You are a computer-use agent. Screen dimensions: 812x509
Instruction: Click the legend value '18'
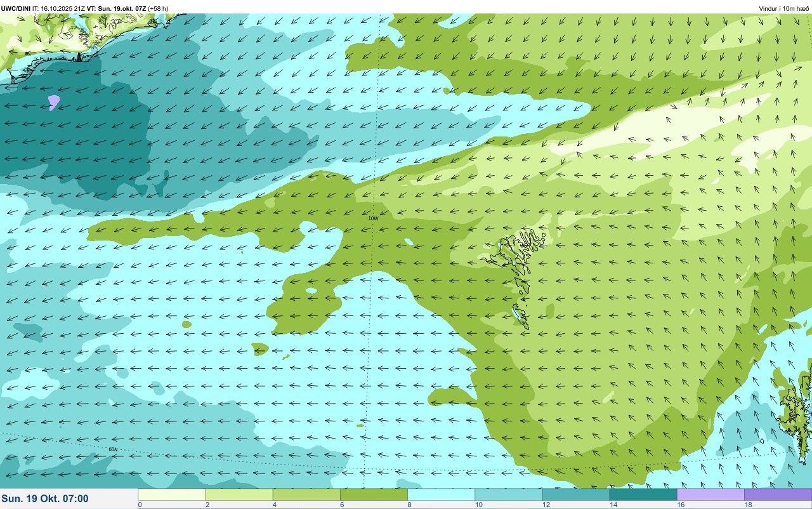(x=747, y=505)
